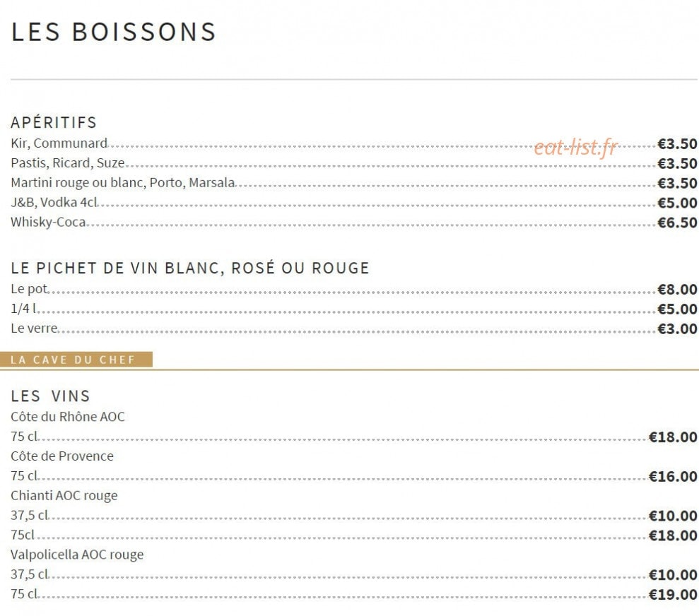
Task: Select the LA CAVE DU CHEF tab
Action: (76, 360)
